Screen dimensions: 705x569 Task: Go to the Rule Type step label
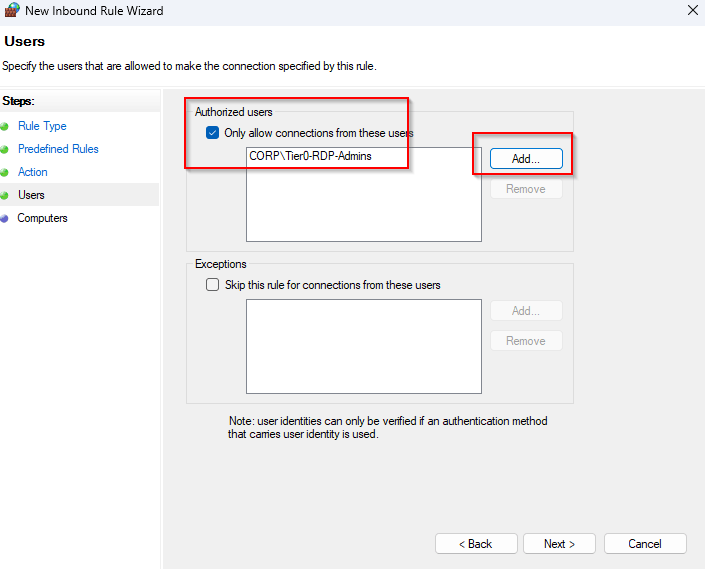42,126
